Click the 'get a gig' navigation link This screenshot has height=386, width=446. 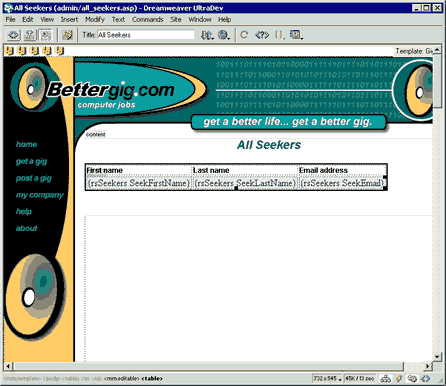coord(32,162)
